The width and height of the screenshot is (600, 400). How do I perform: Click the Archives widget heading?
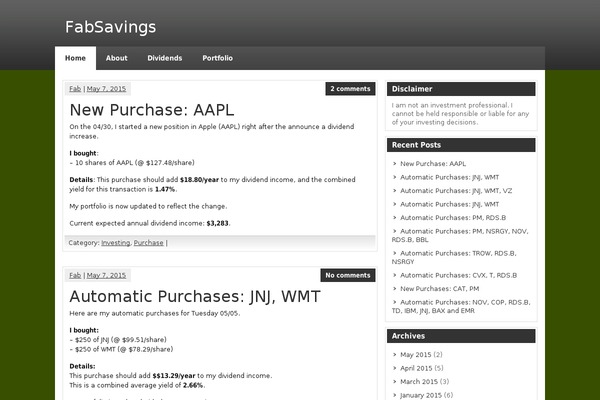[x=461, y=336]
